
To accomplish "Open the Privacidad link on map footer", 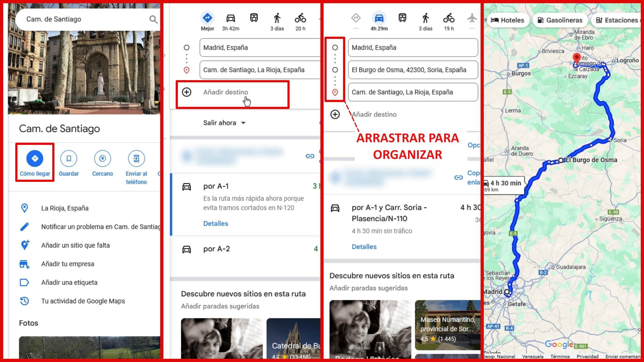I will (x=587, y=356).
